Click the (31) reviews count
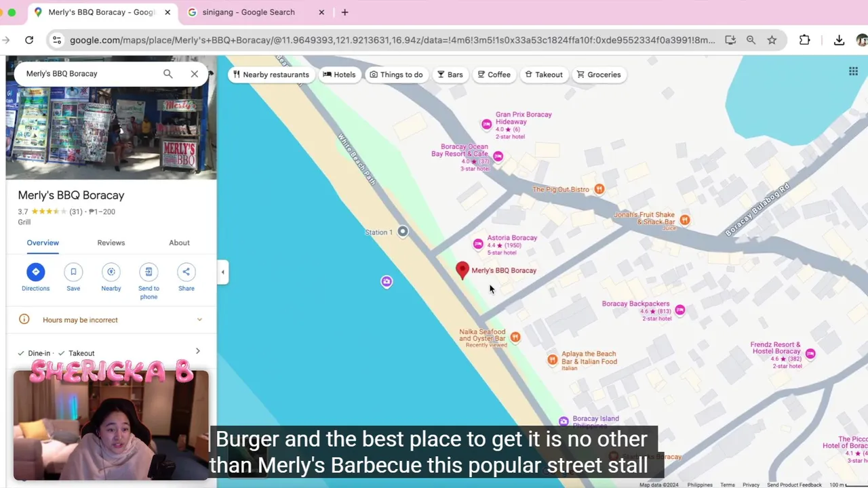This screenshot has width=868, height=488. pos(76,211)
